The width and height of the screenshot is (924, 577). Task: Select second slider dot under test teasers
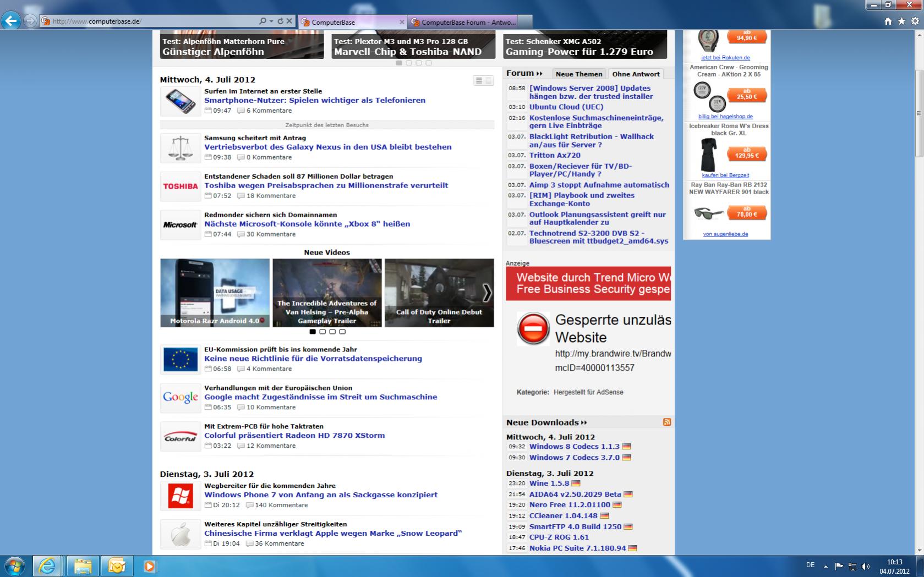coord(409,63)
